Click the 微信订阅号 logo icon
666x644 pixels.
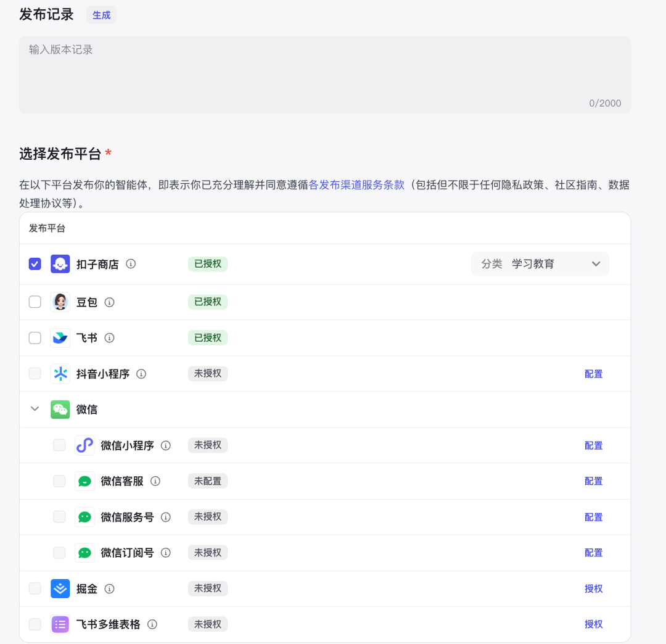pyautogui.click(x=84, y=553)
